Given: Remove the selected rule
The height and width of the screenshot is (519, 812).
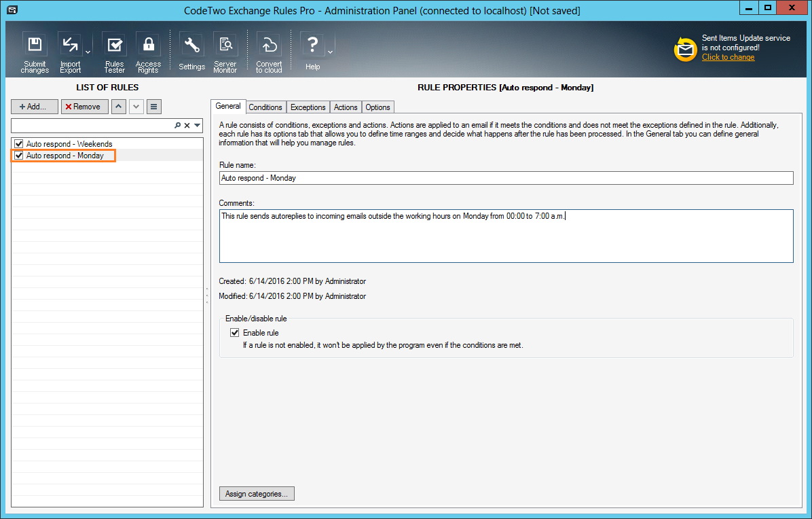Looking at the screenshot, I should [x=84, y=107].
